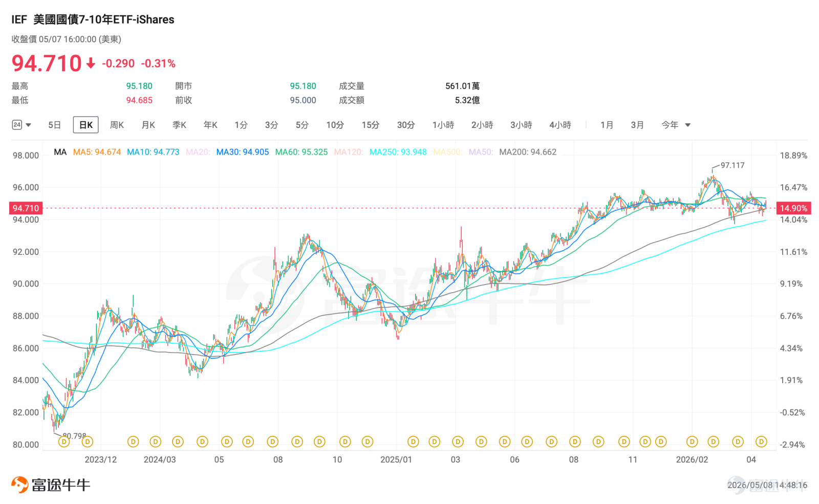819x504 pixels.
Task: Toggle the MA5 moving average line
Action: [x=97, y=152]
